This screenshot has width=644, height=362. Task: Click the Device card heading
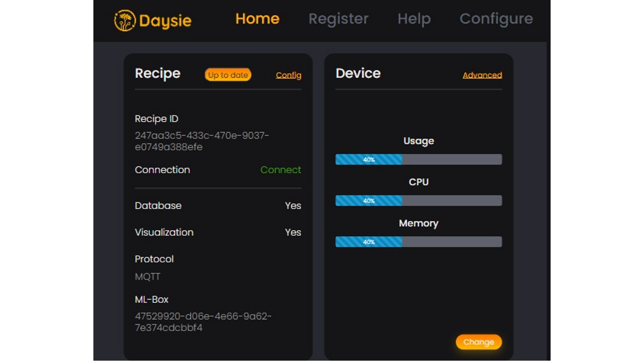click(x=358, y=73)
